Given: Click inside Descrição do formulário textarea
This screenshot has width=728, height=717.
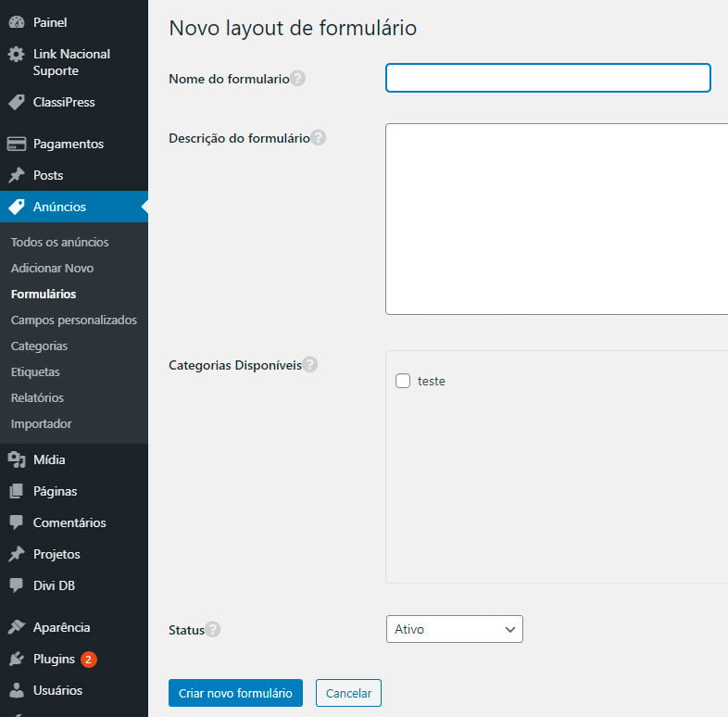Looking at the screenshot, I should pyautogui.click(x=556, y=219).
